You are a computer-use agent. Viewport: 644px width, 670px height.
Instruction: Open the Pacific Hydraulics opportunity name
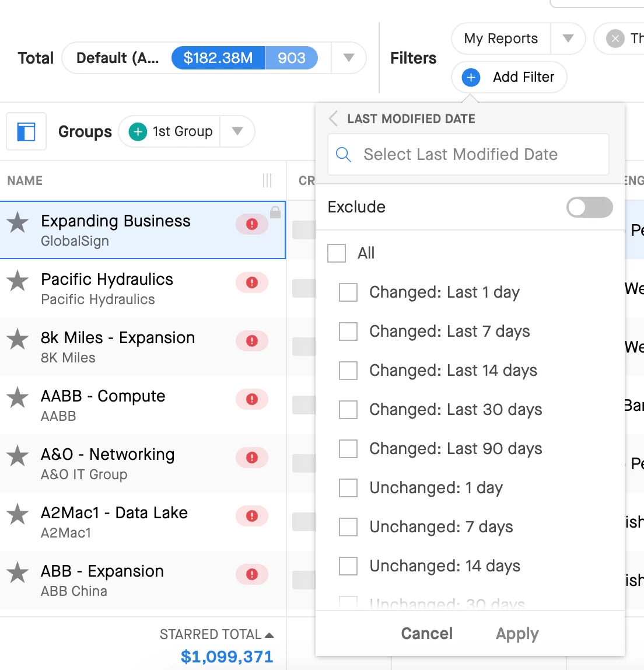(x=107, y=280)
